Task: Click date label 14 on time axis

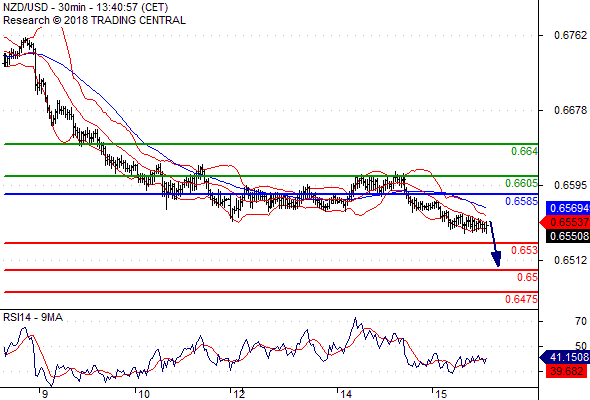Action: (x=346, y=394)
